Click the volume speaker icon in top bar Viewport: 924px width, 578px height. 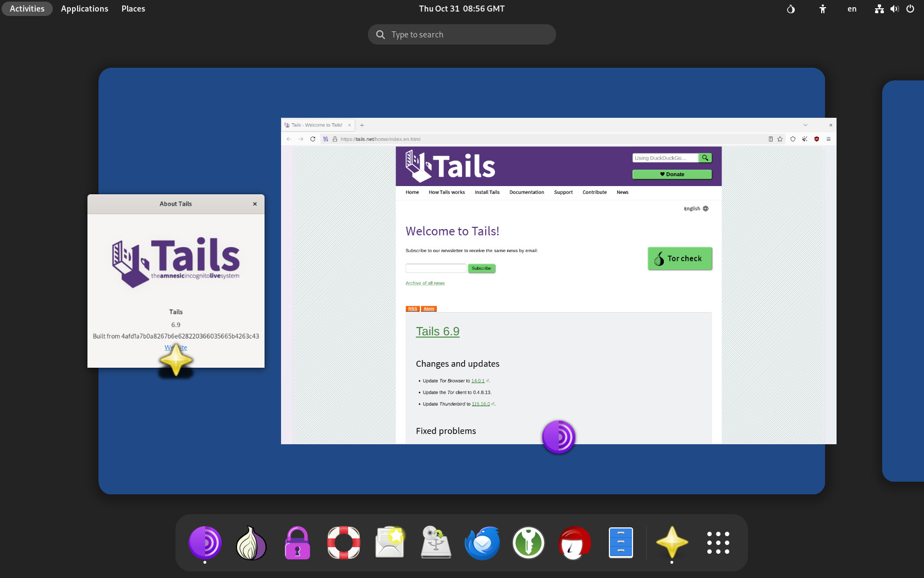pyautogui.click(x=895, y=9)
